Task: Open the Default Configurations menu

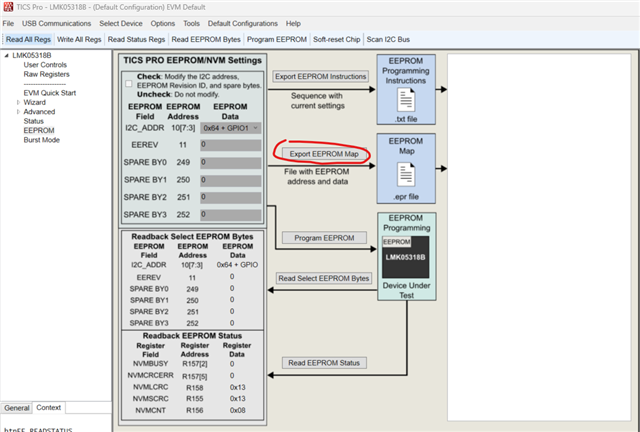Action: pyautogui.click(x=242, y=23)
